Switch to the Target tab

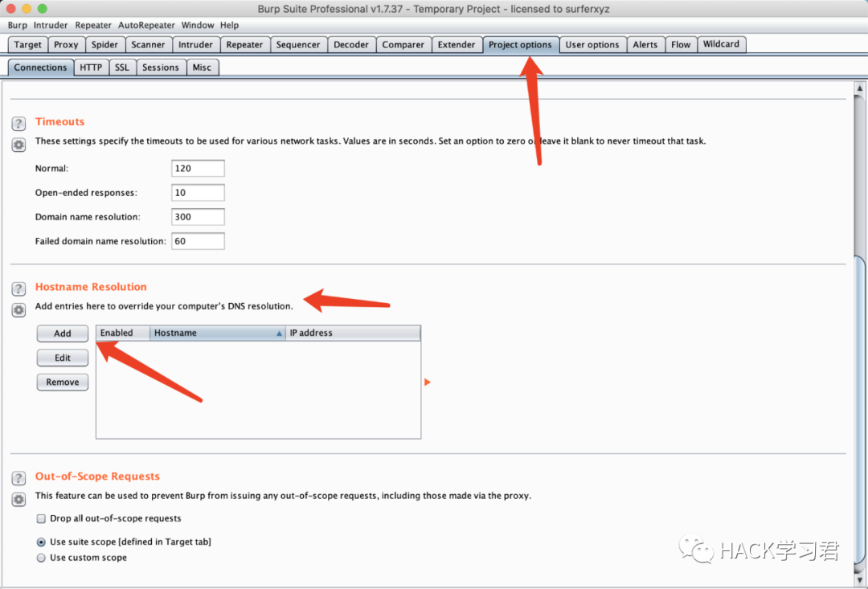(27, 45)
